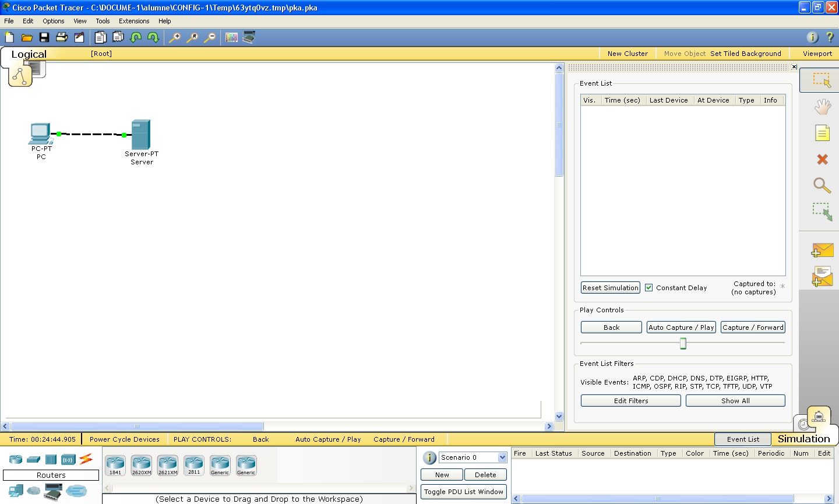Open a file using the folder icon

27,37
